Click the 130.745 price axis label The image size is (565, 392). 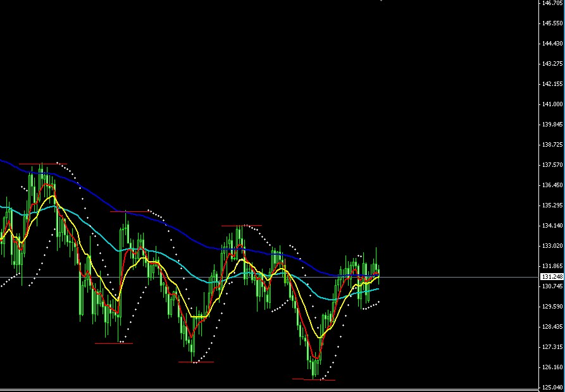[x=552, y=286]
